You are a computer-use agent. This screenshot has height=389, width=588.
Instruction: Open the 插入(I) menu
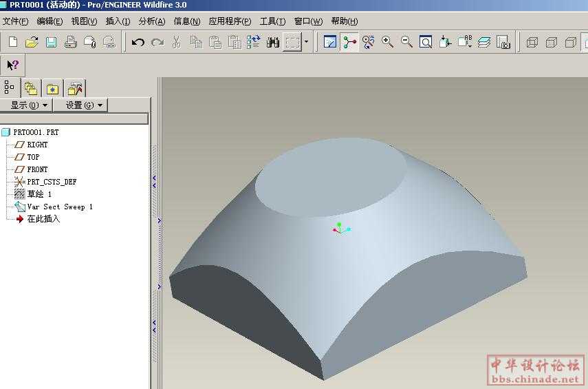click(x=118, y=21)
